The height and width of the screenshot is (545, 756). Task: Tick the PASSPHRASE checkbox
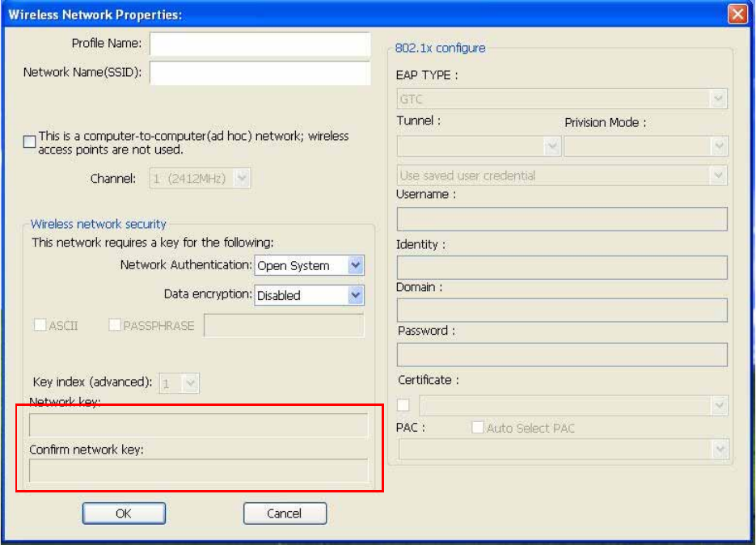pyautogui.click(x=114, y=325)
